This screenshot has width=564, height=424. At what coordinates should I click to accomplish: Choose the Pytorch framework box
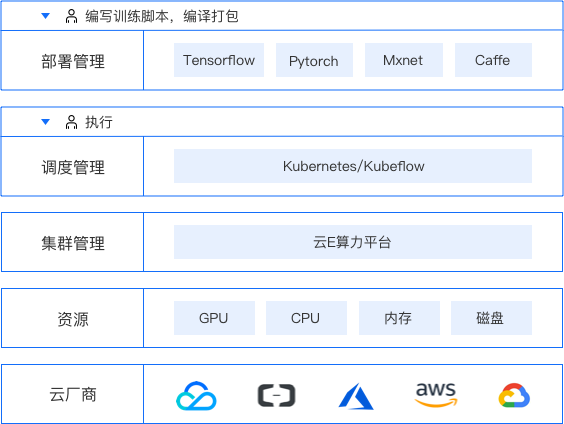click(314, 60)
